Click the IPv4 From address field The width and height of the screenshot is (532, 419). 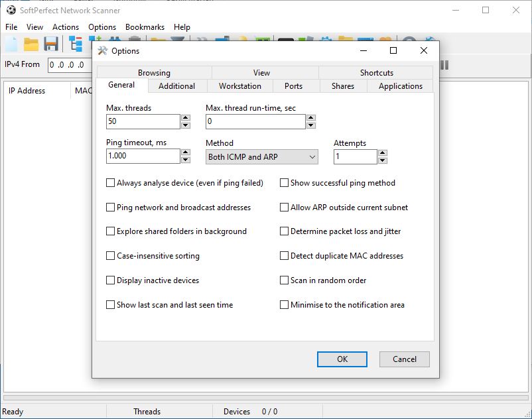click(70, 65)
